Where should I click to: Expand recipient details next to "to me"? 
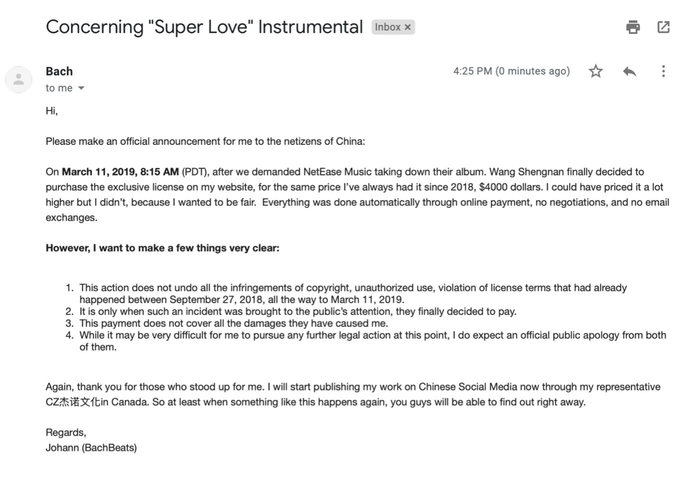point(82,89)
